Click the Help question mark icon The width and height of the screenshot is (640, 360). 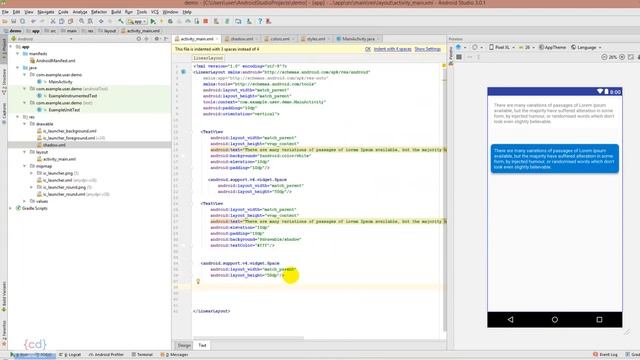click(260, 21)
